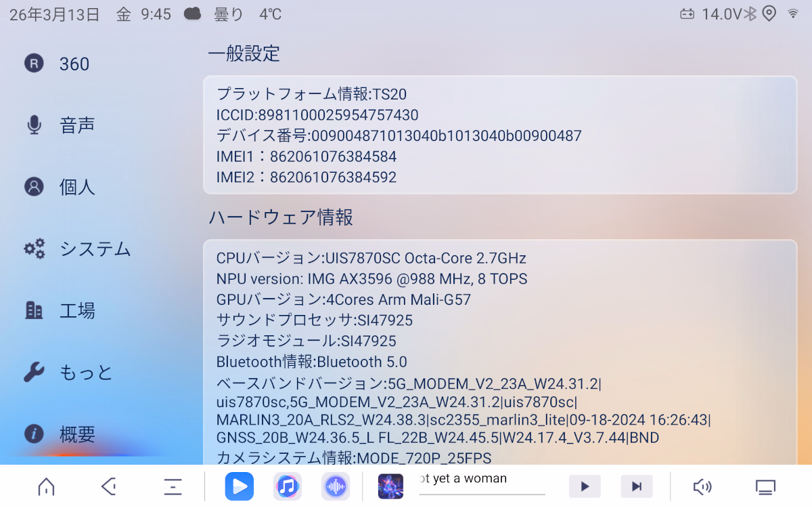Launch the radio equalizer app

(x=336, y=486)
